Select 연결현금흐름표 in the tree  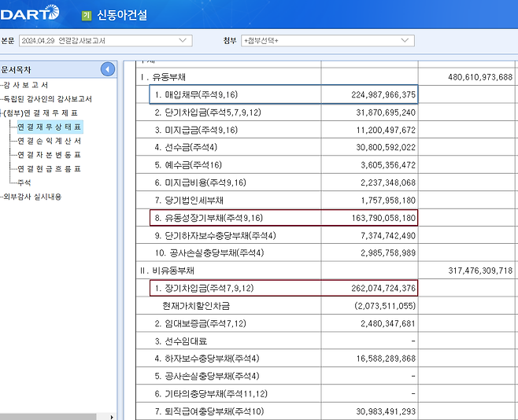click(x=49, y=169)
